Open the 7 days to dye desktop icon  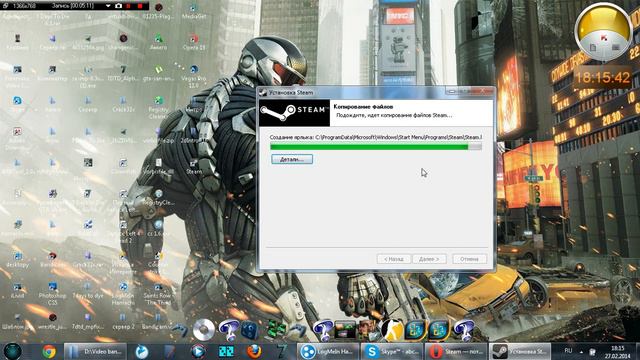(88, 290)
